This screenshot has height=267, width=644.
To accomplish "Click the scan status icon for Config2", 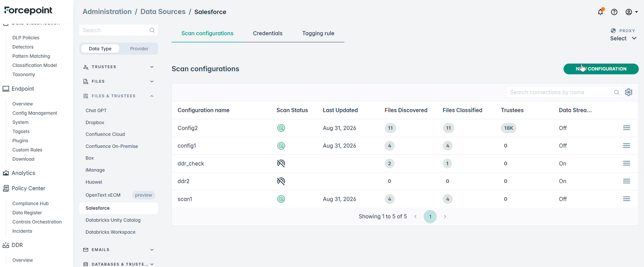I will pyautogui.click(x=281, y=128).
